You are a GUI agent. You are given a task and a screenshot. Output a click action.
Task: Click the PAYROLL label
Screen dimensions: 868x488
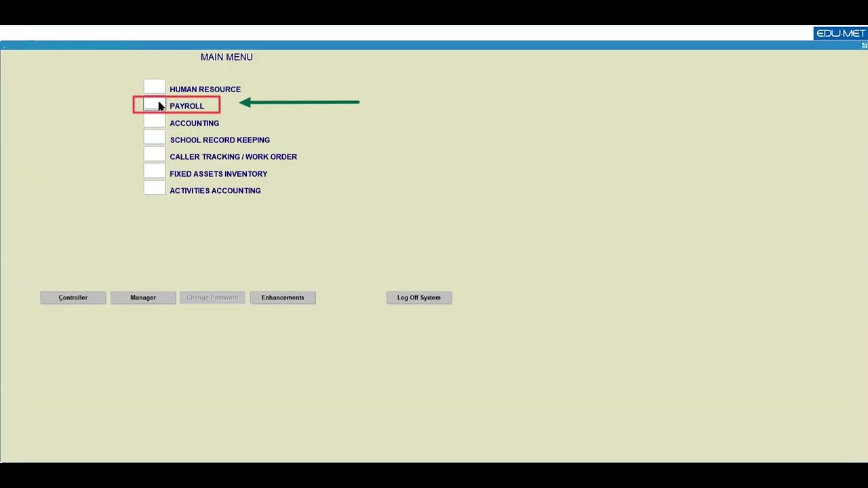coord(186,106)
